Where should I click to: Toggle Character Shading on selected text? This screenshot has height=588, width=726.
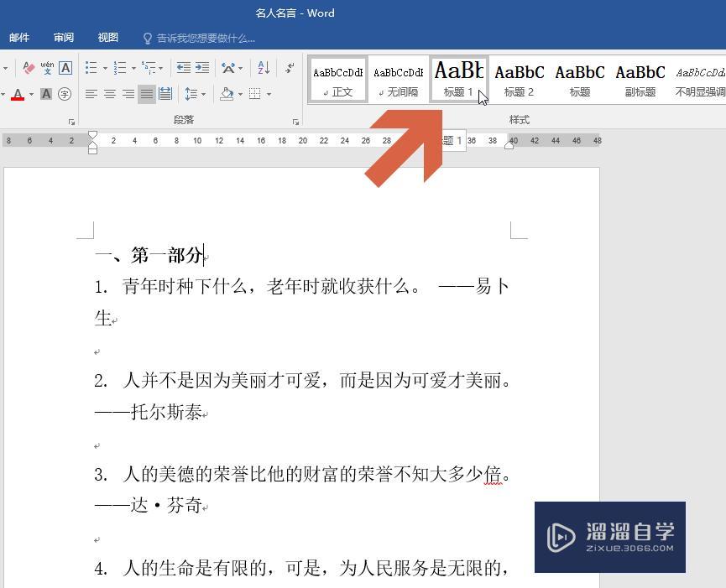[46, 94]
